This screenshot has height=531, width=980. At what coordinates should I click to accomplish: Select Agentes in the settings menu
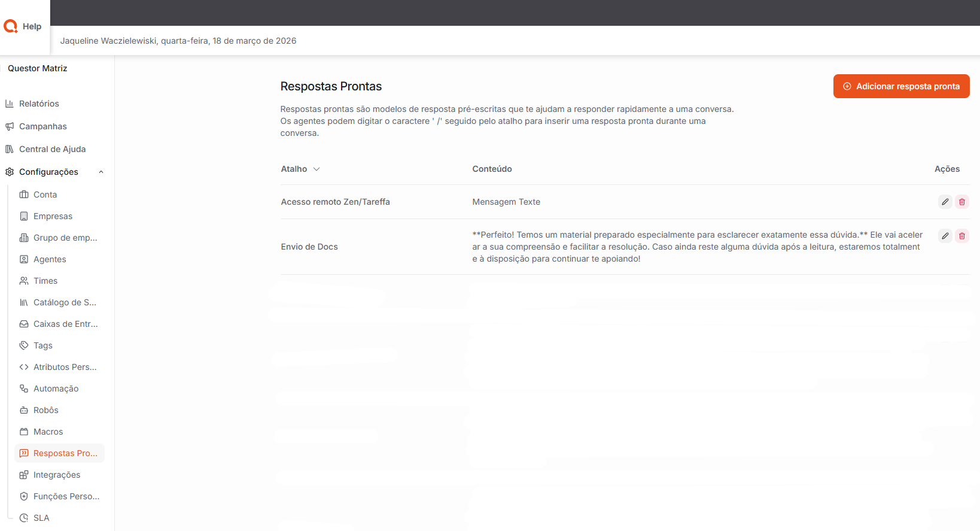[50, 259]
